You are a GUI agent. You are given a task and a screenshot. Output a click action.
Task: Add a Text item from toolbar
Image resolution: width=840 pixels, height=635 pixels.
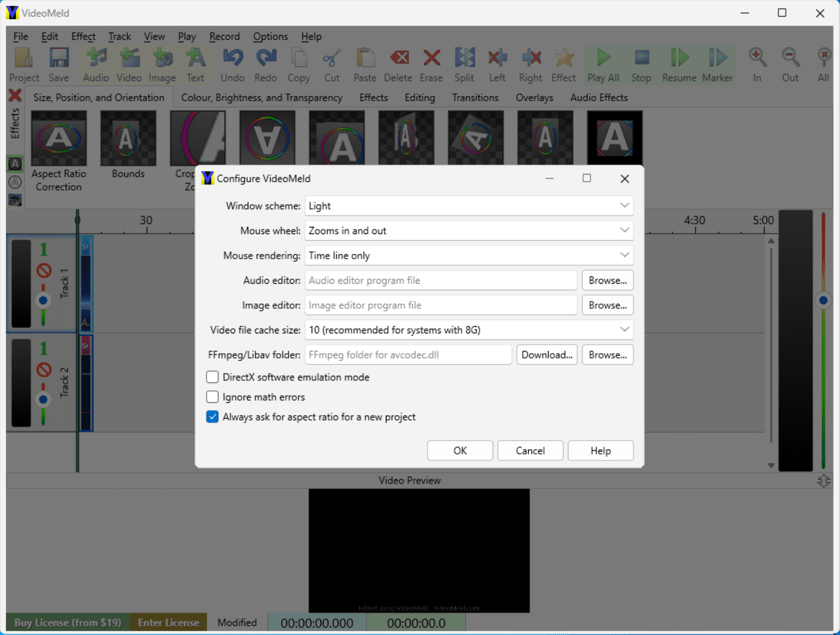(x=195, y=65)
